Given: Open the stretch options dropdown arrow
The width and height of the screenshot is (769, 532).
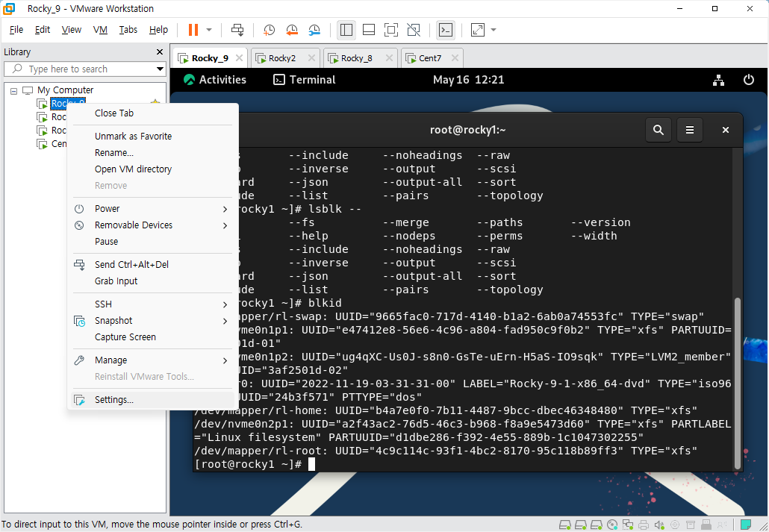Looking at the screenshot, I should [x=494, y=30].
